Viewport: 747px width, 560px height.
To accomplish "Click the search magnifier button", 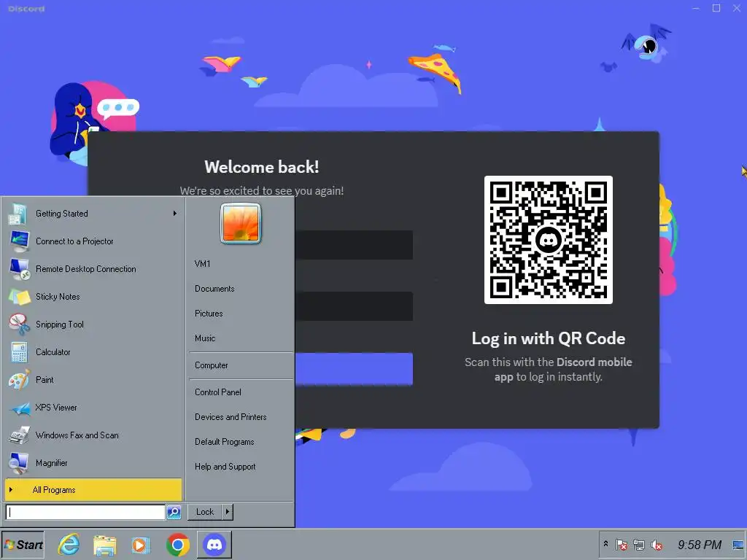I will (x=174, y=512).
